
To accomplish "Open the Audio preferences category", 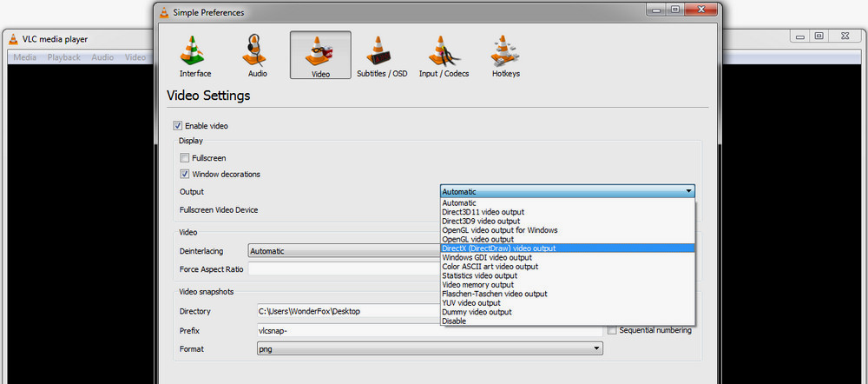I will click(258, 56).
